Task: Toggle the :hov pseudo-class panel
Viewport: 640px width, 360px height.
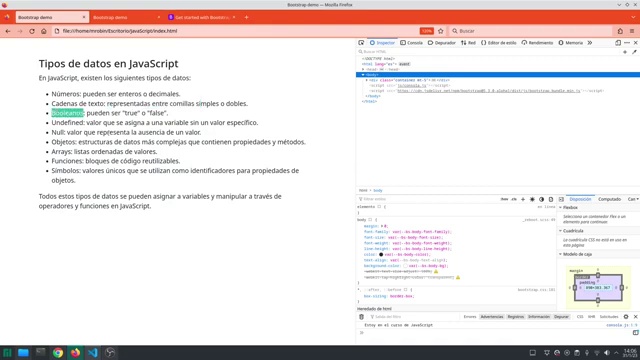Action: click(504, 199)
